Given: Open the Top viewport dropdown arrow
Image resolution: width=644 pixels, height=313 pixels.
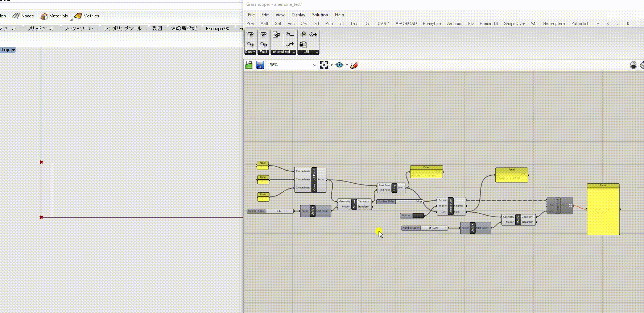Looking at the screenshot, I should click(x=13, y=50).
